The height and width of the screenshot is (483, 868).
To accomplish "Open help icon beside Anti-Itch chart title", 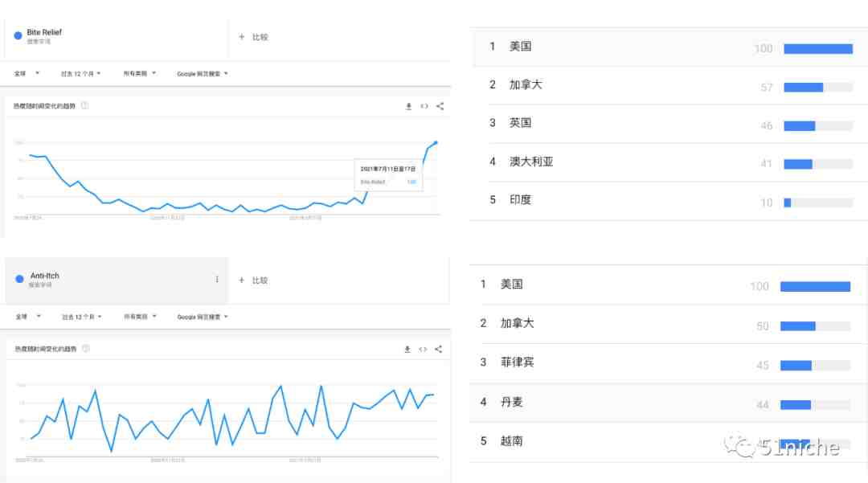I will 86,349.
